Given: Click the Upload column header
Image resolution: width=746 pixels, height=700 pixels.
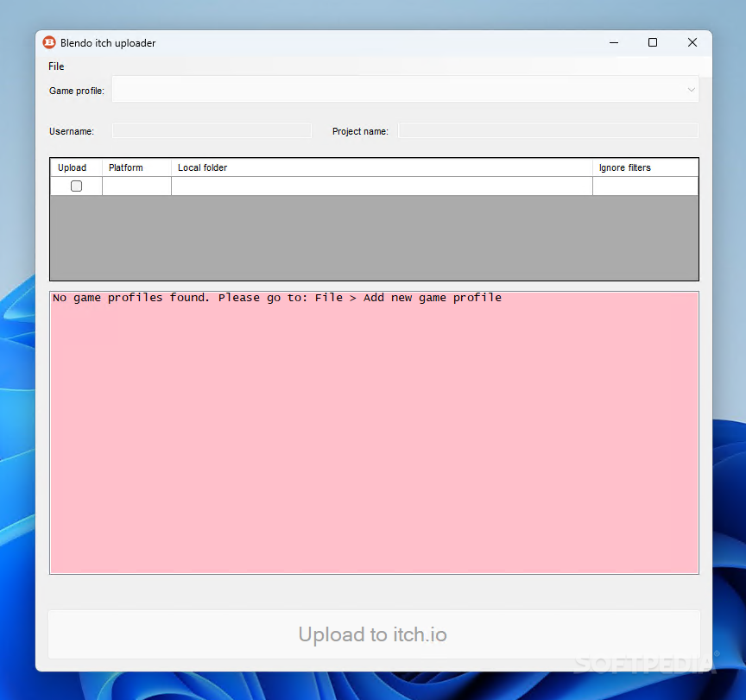Looking at the screenshot, I should (76, 167).
